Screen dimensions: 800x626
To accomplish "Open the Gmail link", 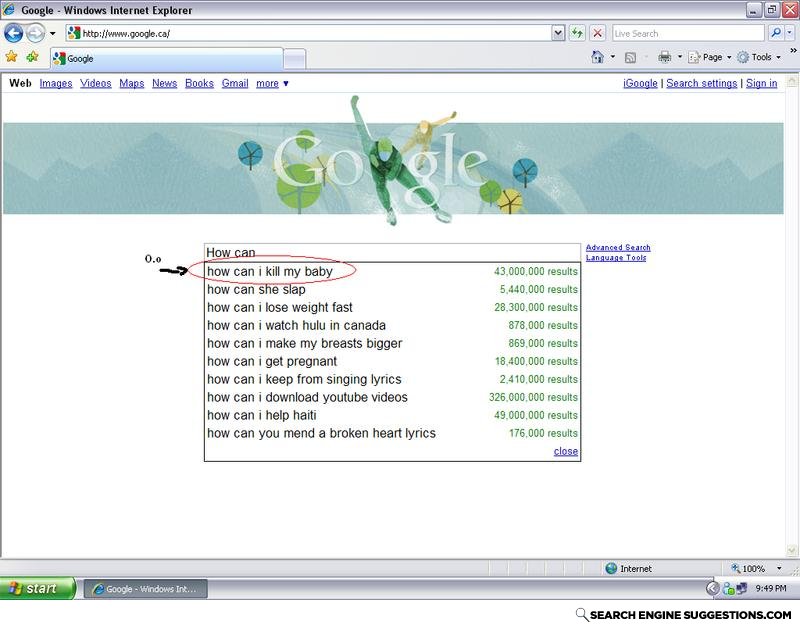I will coord(235,83).
